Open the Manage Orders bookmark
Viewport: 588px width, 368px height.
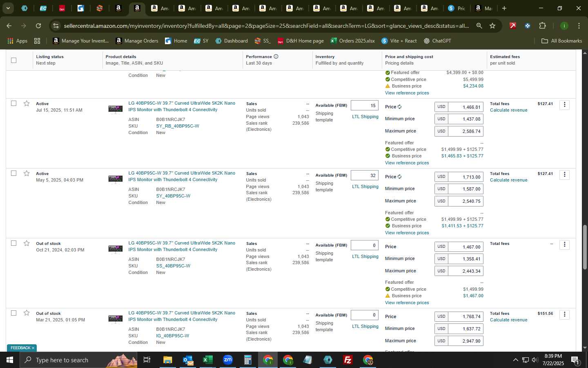click(x=137, y=41)
